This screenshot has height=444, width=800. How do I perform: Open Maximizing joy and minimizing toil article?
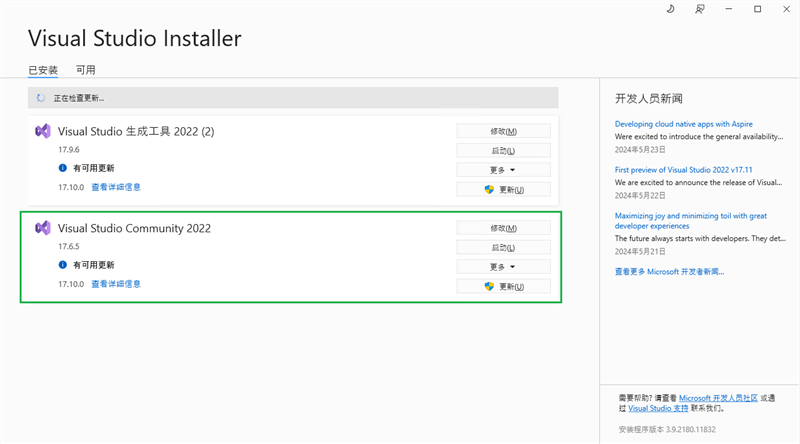click(x=691, y=221)
